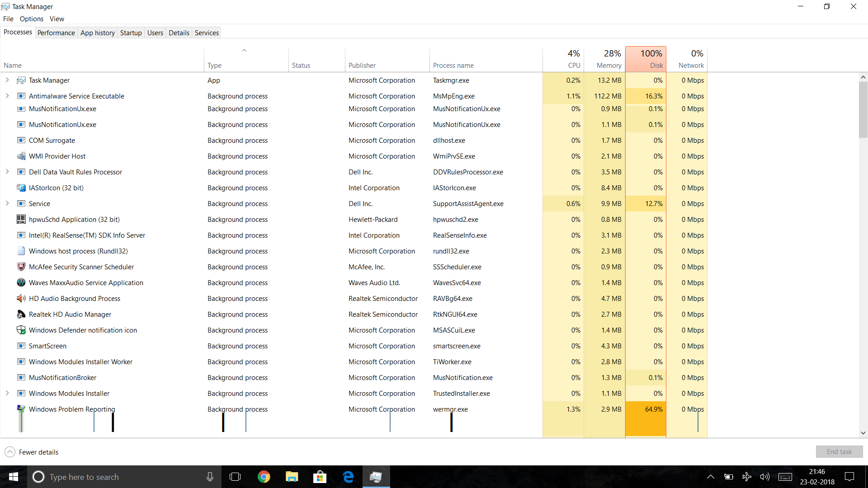Select the HD Audio Background Process speaker icon

21,298
